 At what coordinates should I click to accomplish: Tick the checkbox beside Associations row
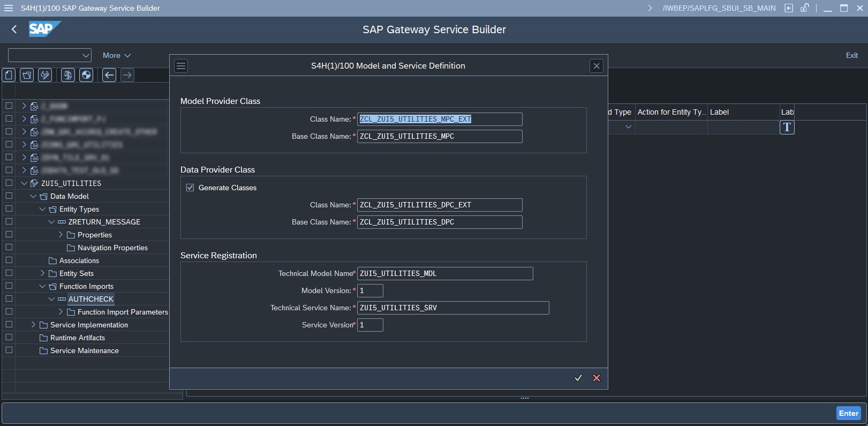(9, 260)
